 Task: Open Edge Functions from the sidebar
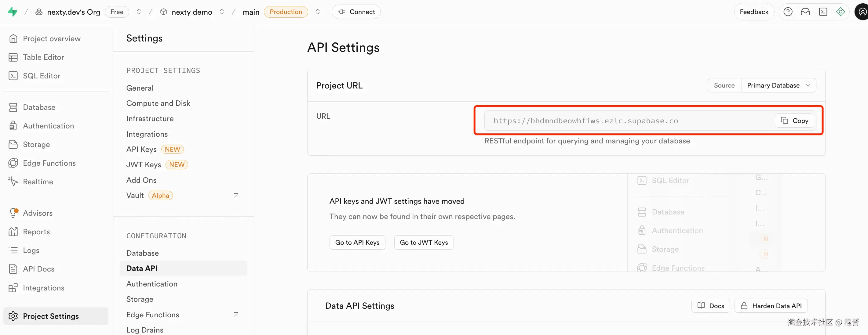point(49,163)
